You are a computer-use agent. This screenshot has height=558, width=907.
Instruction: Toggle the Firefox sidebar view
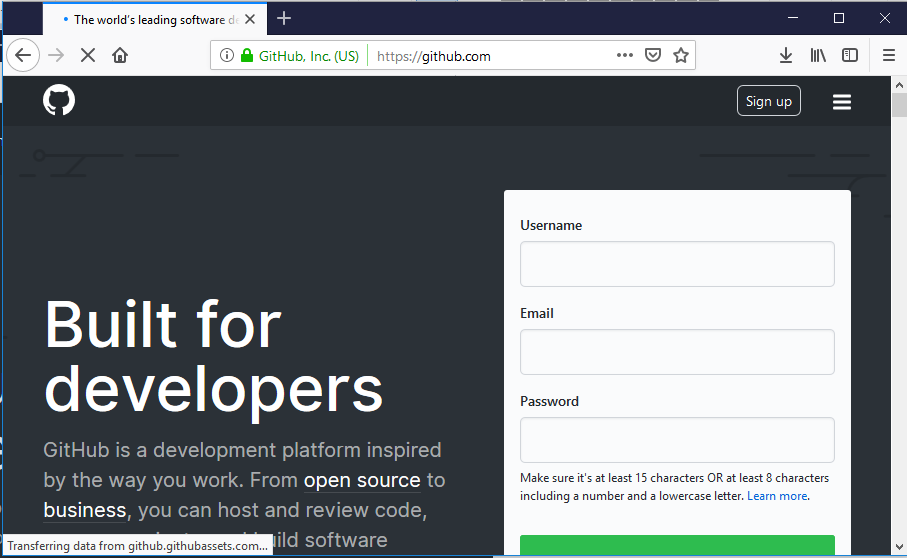coord(850,56)
